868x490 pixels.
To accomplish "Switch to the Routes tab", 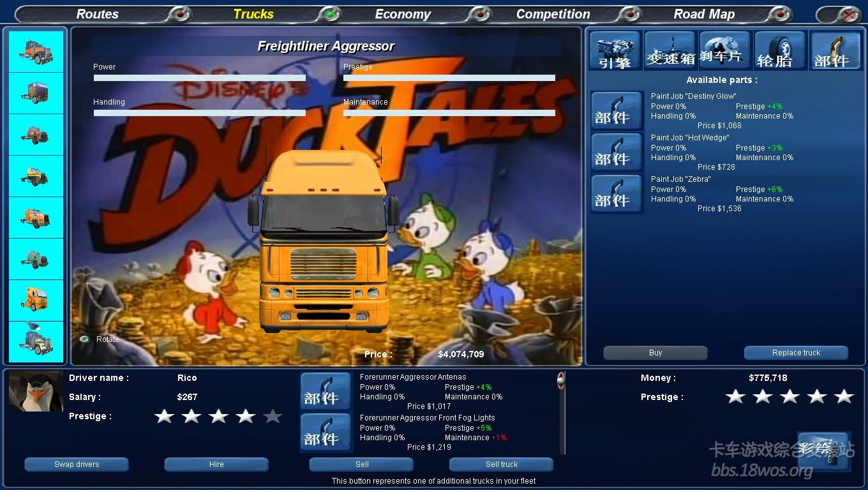I will point(97,14).
